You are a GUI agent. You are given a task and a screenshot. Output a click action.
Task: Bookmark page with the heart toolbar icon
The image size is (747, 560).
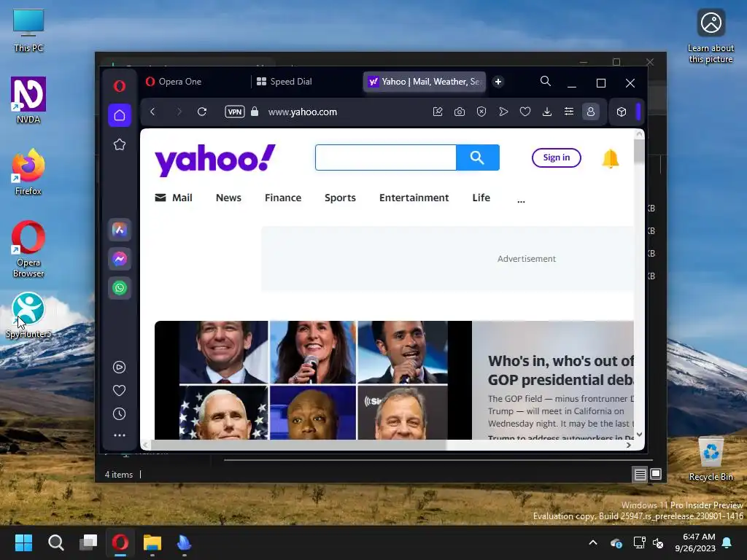tap(525, 112)
